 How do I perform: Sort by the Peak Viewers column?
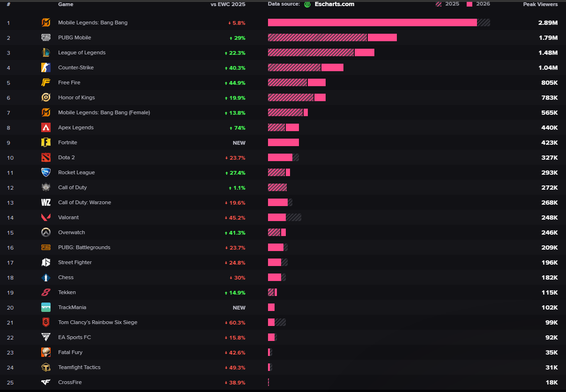[541, 4]
